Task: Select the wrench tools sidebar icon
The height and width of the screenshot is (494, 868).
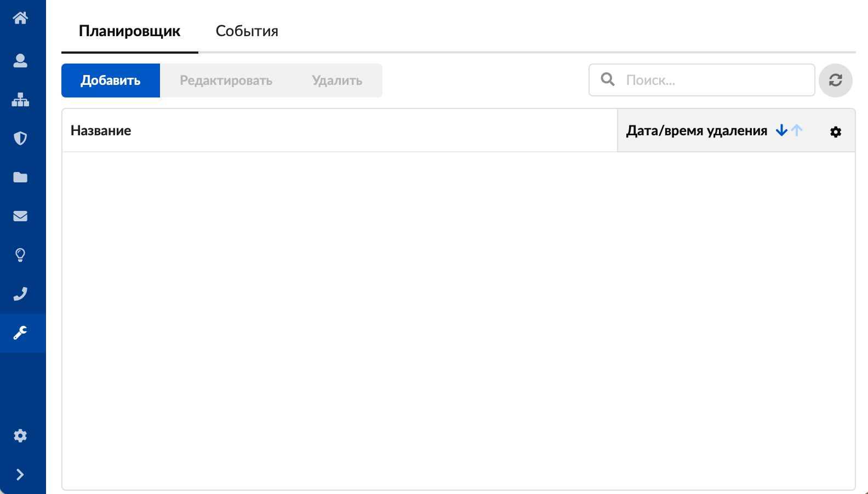Action: coord(20,332)
